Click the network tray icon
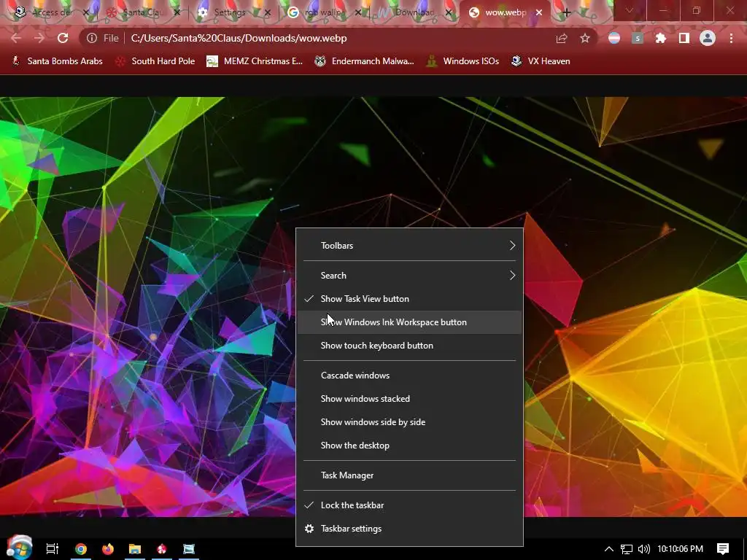Screen dimensions: 747x560 627,549
